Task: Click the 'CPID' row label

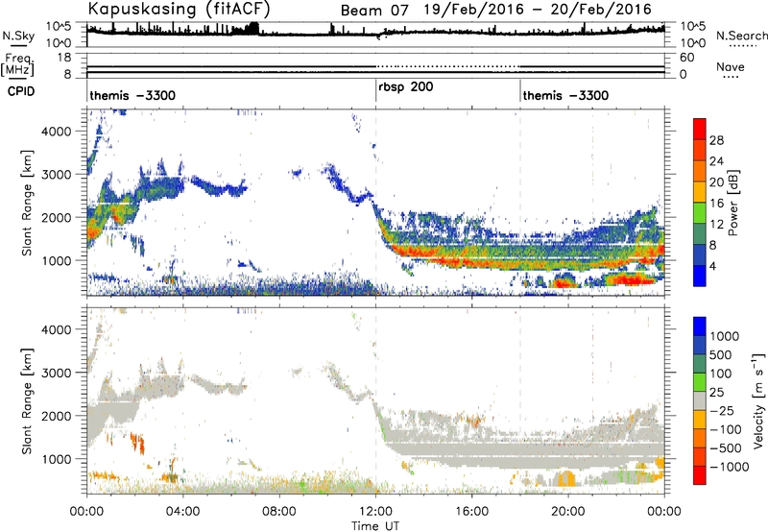Action: point(21,91)
